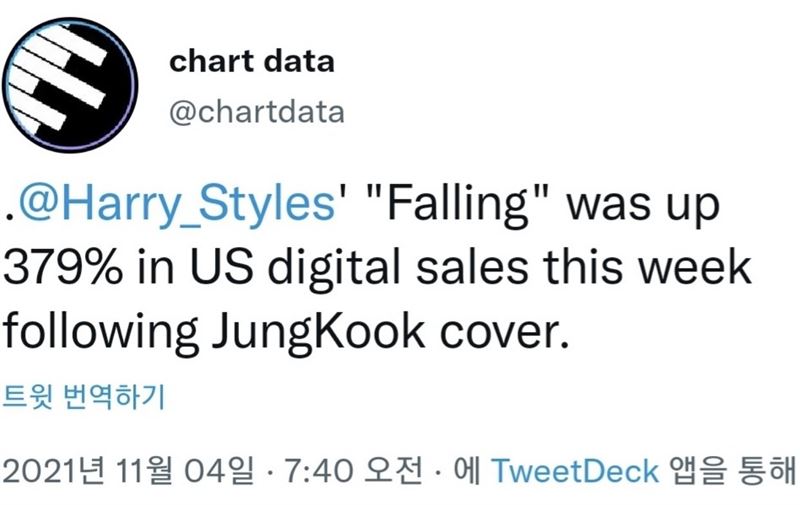Click the words "US digital sales"

(360, 267)
